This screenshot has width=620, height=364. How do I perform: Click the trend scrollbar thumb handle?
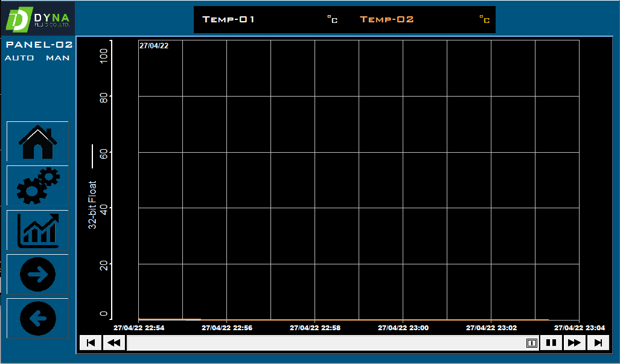pos(531,343)
